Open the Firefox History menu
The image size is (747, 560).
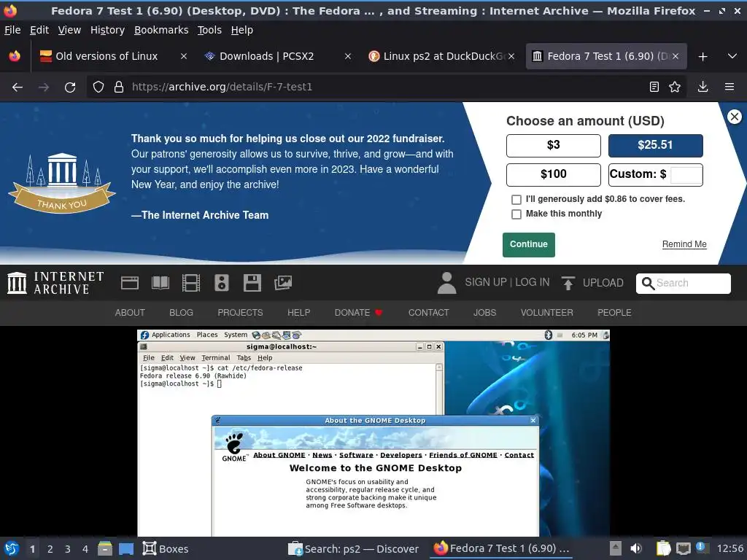107,30
